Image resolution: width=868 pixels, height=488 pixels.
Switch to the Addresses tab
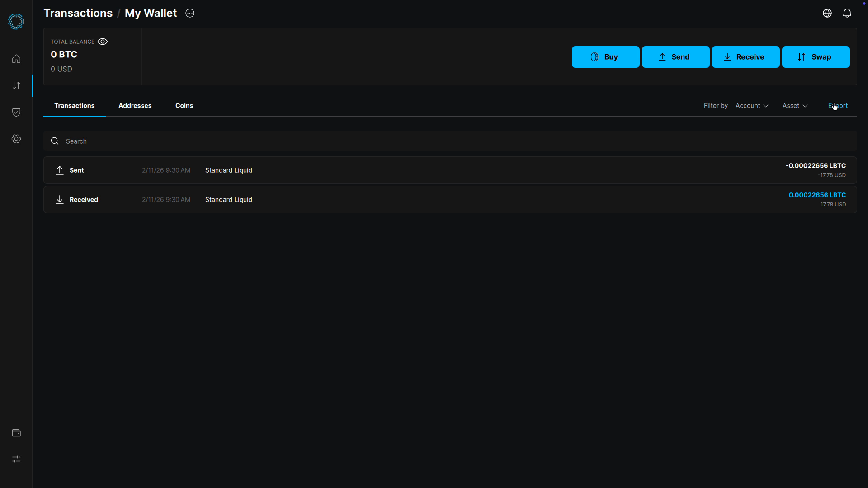coord(135,105)
